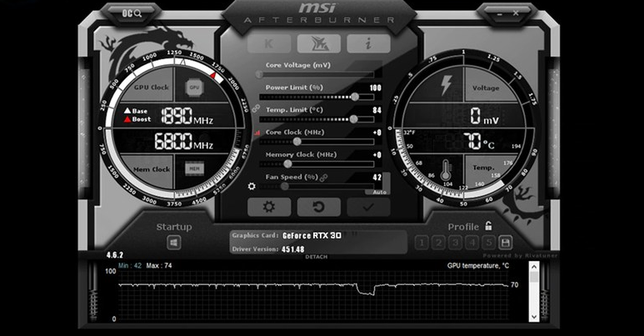This screenshot has width=644, height=336.
Task: Toggle the link icon next to Fan Speed label
Action: (x=323, y=178)
